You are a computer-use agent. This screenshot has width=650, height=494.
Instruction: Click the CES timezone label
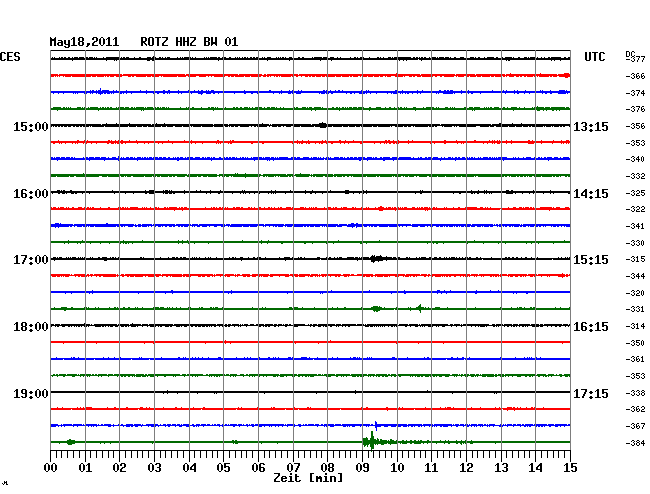(10, 57)
